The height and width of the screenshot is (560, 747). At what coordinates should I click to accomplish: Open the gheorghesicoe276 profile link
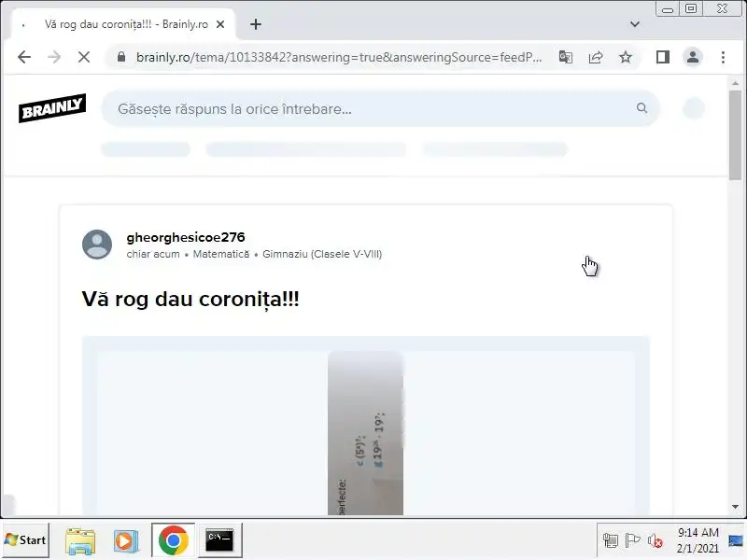[x=186, y=237]
